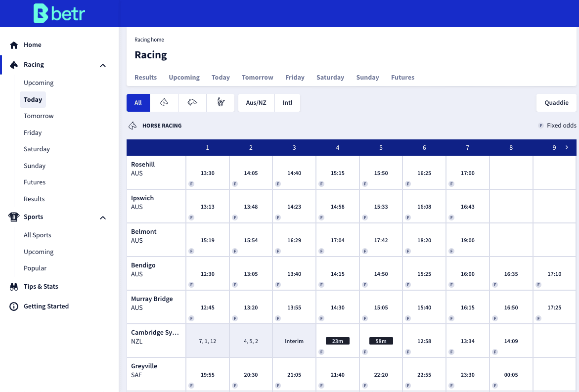This screenshot has width=579, height=392.
Task: Open Futures in the sidebar
Action: pos(35,182)
